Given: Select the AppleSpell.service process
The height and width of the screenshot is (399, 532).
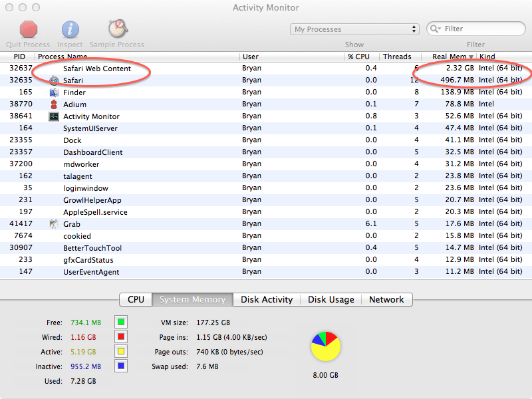Looking at the screenshot, I should pos(266,212).
